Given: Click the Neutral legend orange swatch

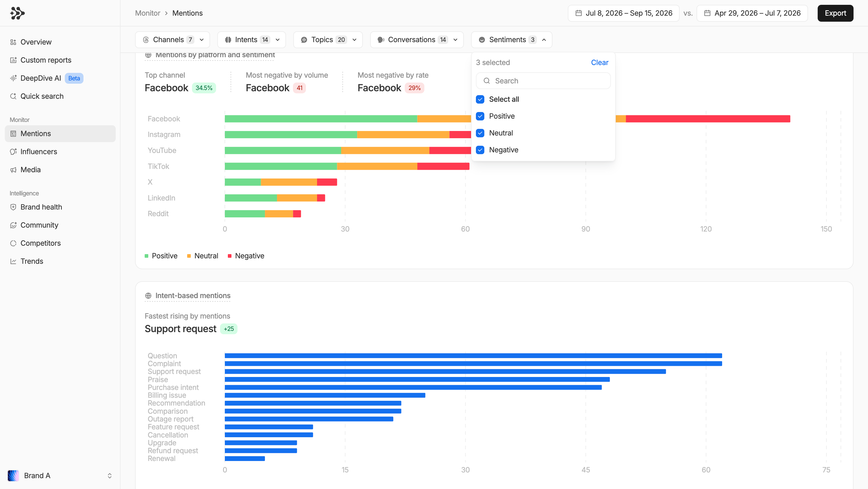Looking at the screenshot, I should pyautogui.click(x=189, y=256).
